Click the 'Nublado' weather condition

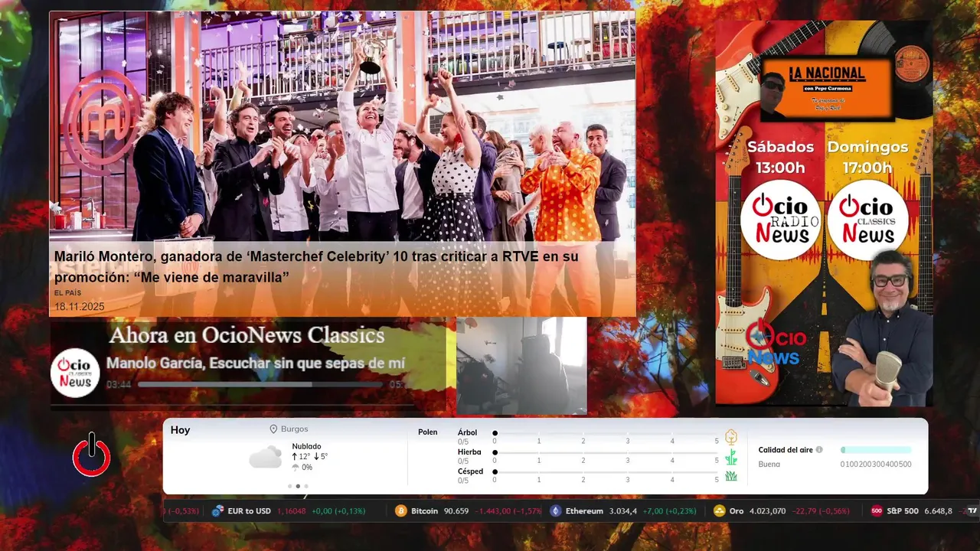[306, 446]
